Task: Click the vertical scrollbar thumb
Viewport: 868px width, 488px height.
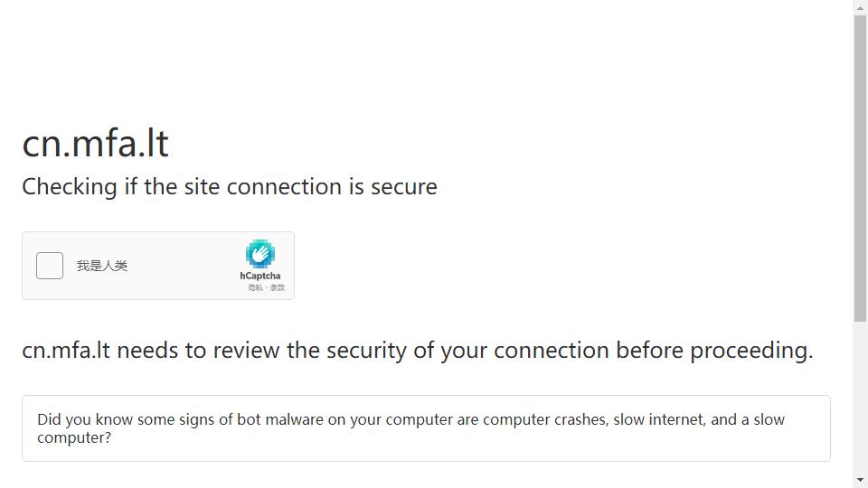Action: (860, 168)
